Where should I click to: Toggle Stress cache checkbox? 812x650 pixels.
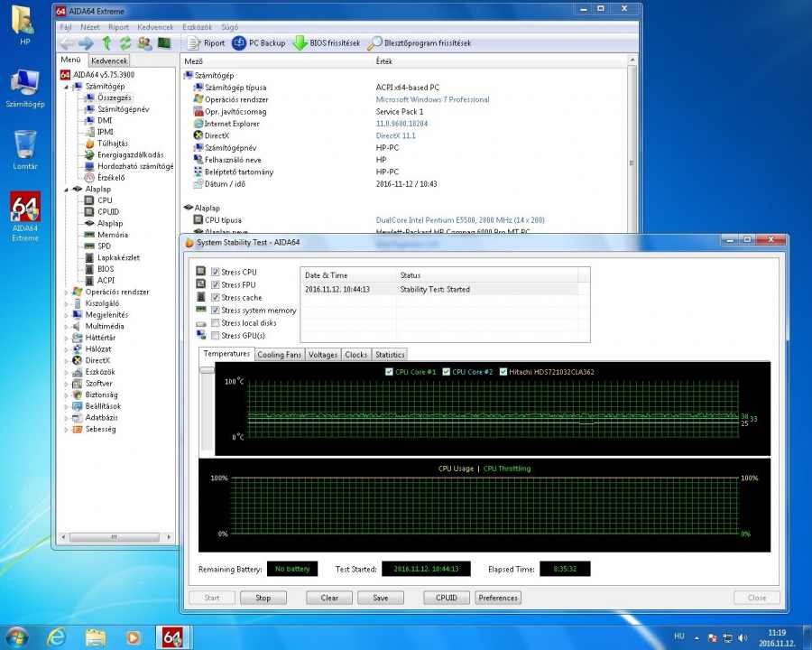216,298
